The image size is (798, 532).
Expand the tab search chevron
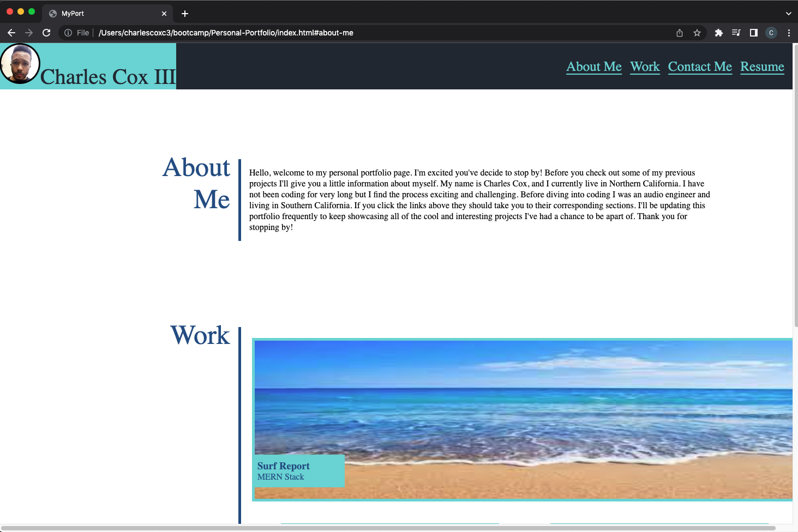[x=788, y=14]
